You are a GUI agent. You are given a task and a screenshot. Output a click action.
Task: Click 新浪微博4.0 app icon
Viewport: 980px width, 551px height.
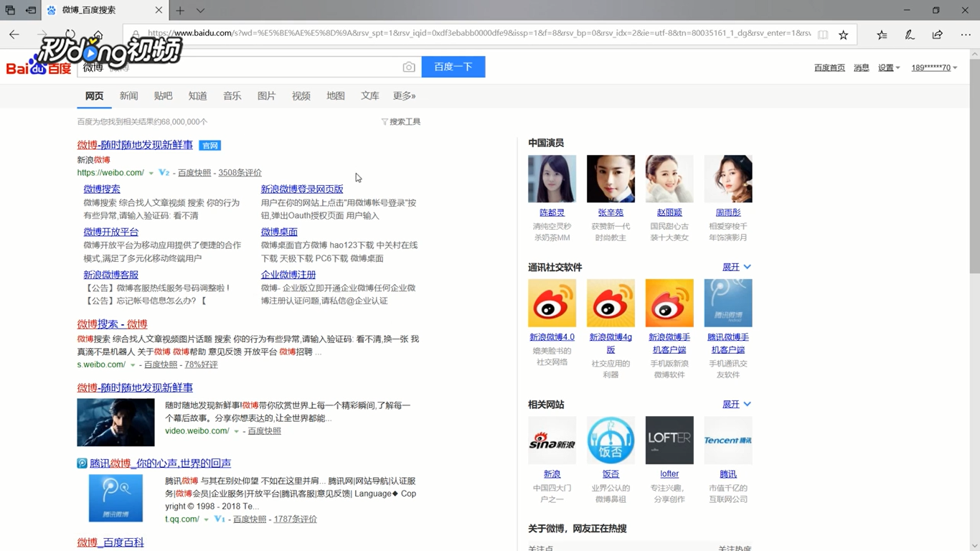tap(552, 303)
